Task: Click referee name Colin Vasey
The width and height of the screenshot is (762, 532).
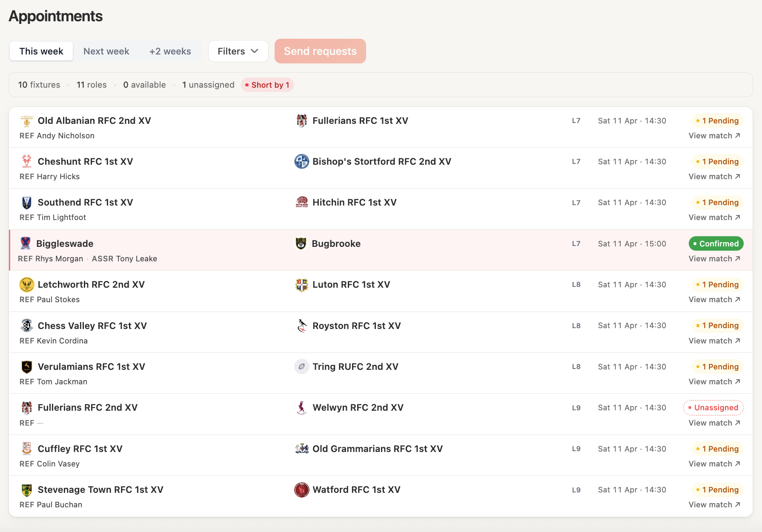Action: pyautogui.click(x=58, y=464)
